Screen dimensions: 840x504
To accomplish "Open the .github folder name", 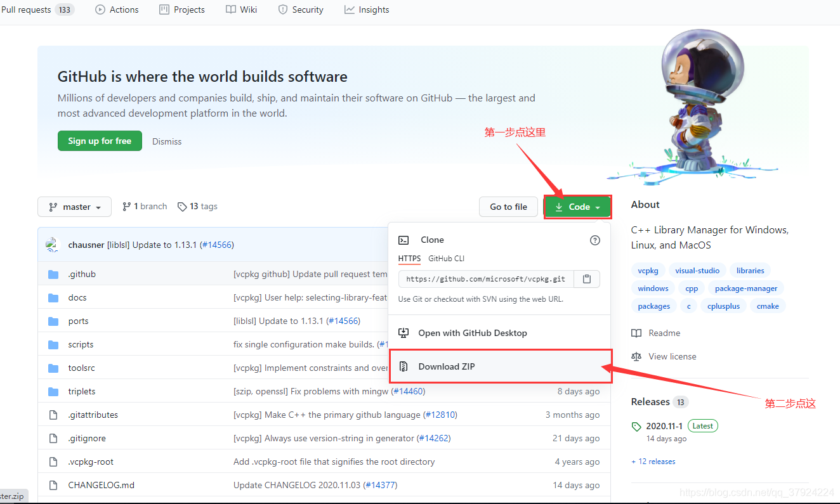I will [x=82, y=274].
